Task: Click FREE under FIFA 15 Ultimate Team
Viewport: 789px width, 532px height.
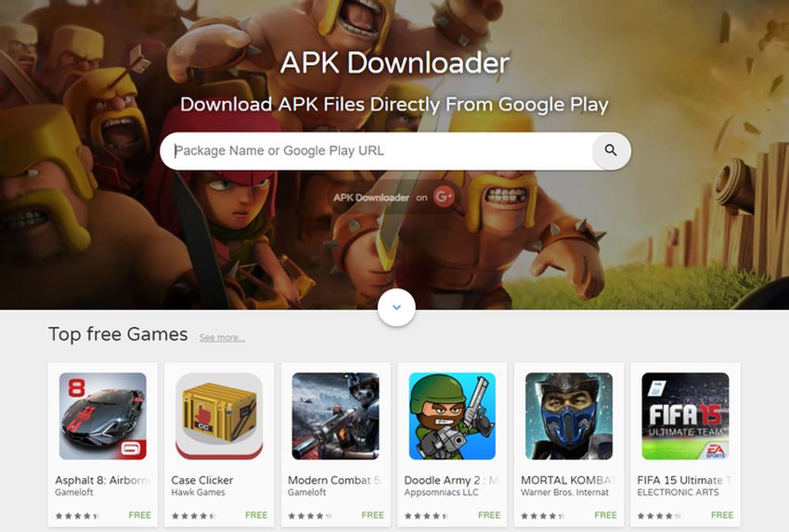Action: [x=722, y=515]
